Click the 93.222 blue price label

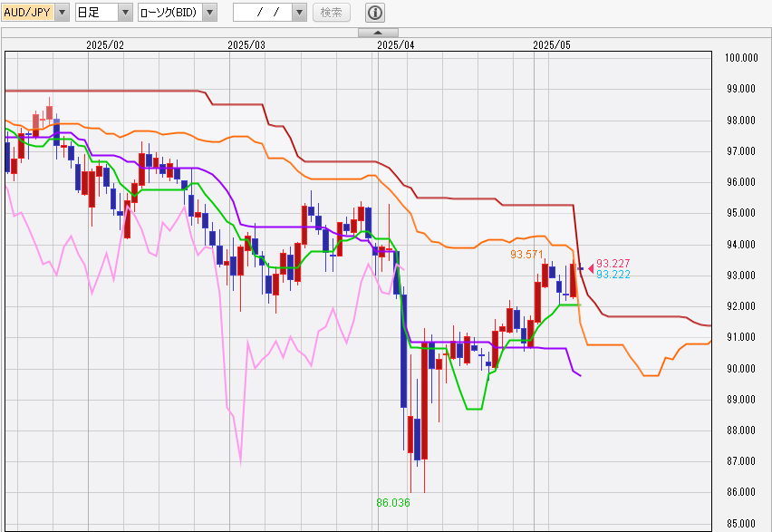(613, 275)
